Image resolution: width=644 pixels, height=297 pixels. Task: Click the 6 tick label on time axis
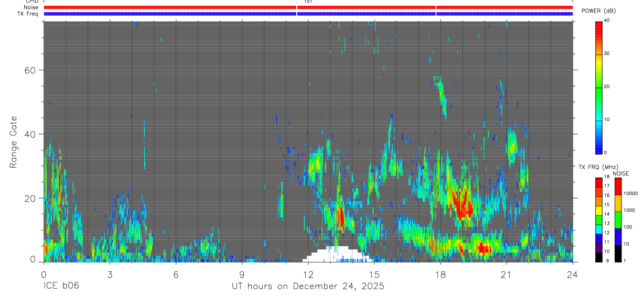tap(176, 275)
